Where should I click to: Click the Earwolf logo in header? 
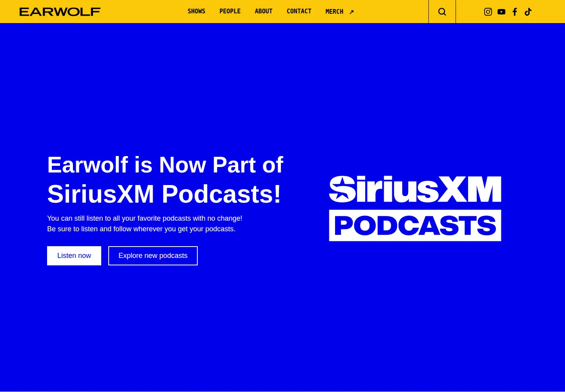[60, 12]
